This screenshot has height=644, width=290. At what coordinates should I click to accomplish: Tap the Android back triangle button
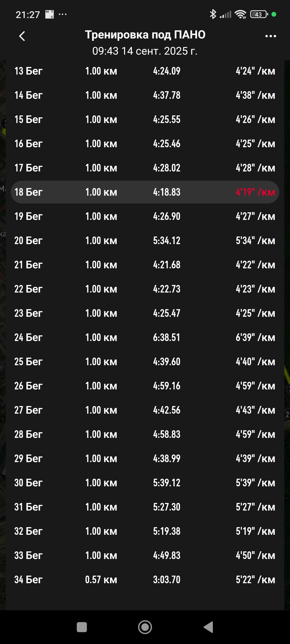[208, 627]
